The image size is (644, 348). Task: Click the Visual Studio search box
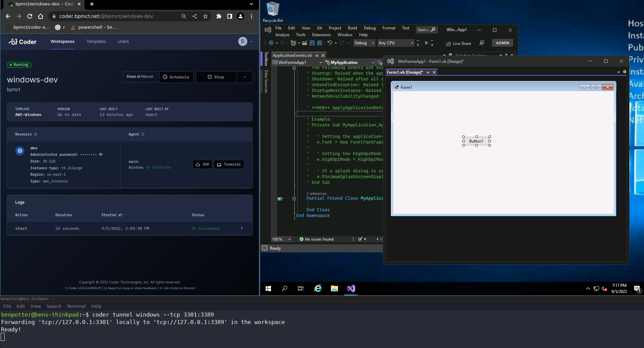[426, 30]
